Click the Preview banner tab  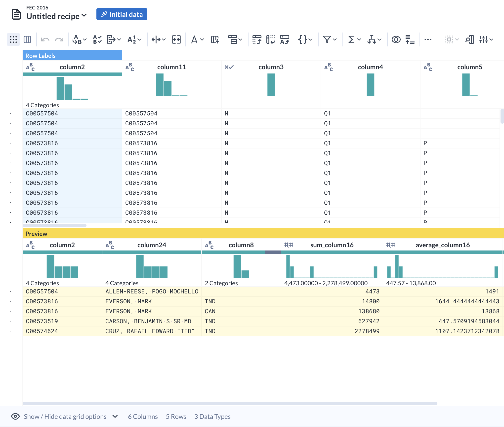click(36, 233)
